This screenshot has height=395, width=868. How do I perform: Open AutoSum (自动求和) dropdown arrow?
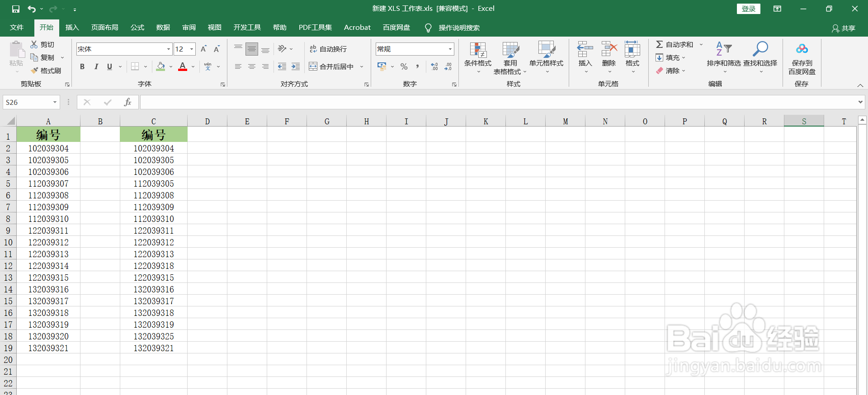pos(701,44)
